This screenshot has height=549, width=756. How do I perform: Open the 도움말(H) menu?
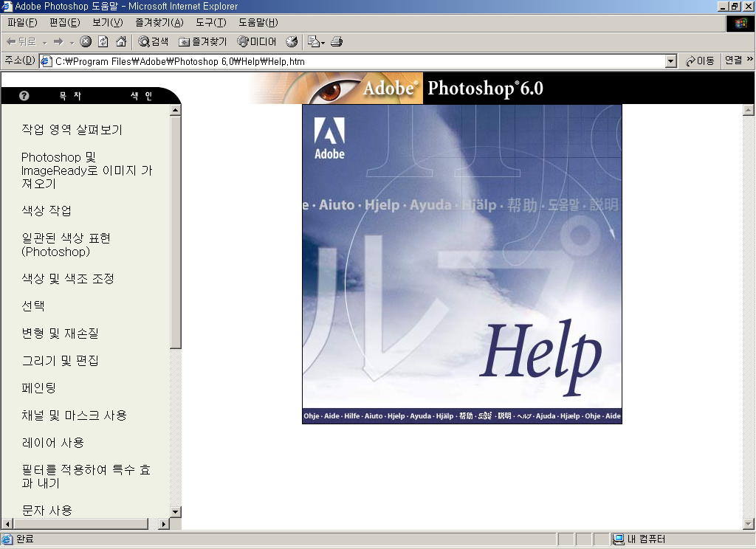coord(258,23)
